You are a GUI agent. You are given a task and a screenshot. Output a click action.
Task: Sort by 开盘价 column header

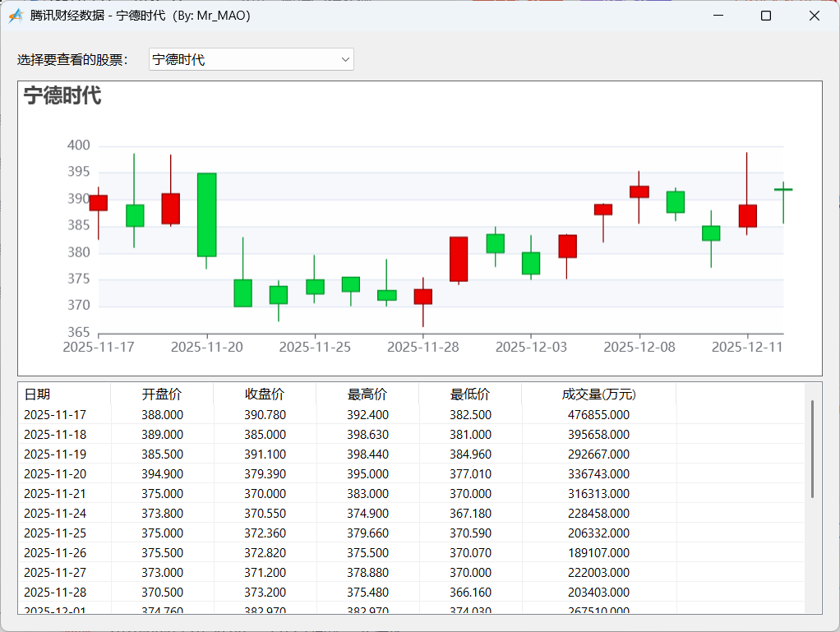(162, 394)
